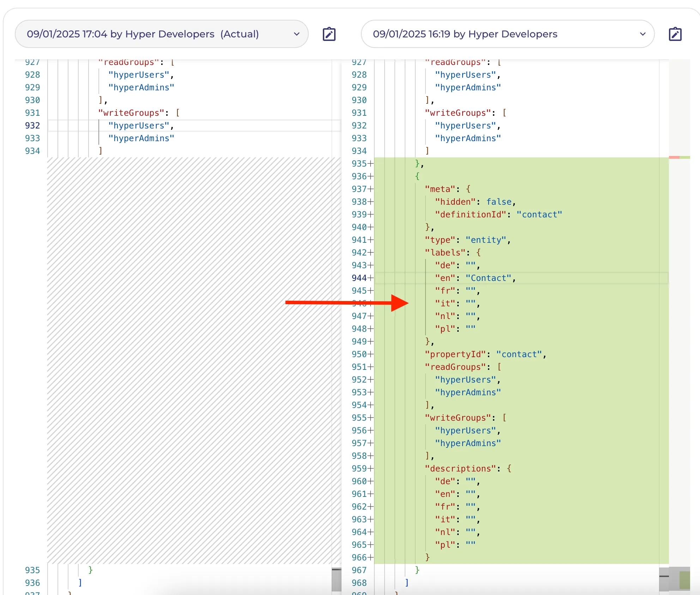Click line number 932 in the left pane
The image size is (700, 595).
click(32, 126)
